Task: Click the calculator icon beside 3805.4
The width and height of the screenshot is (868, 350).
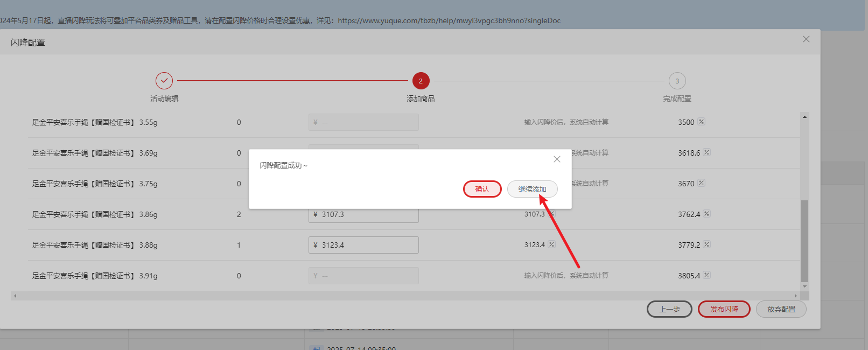Action: point(706,275)
